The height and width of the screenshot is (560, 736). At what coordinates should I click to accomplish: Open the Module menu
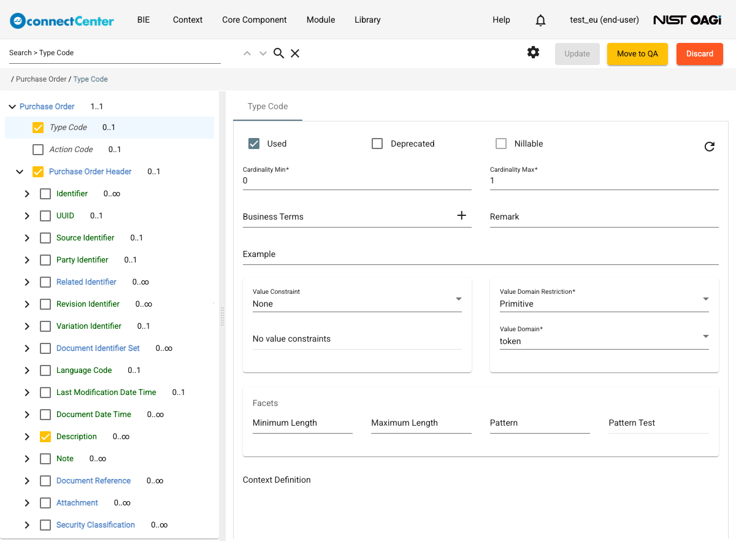point(321,20)
